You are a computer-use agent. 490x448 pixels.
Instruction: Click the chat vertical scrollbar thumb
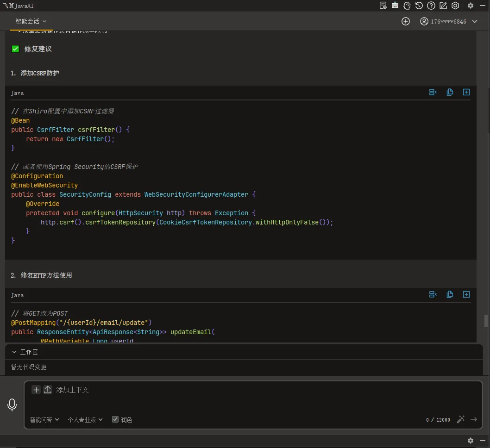pyautogui.click(x=486, y=320)
